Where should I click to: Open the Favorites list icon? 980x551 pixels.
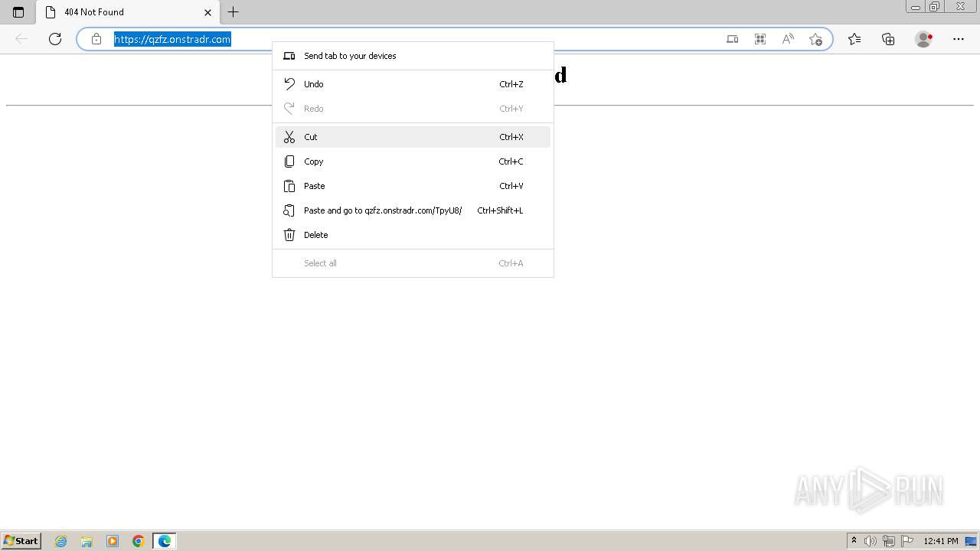854,39
